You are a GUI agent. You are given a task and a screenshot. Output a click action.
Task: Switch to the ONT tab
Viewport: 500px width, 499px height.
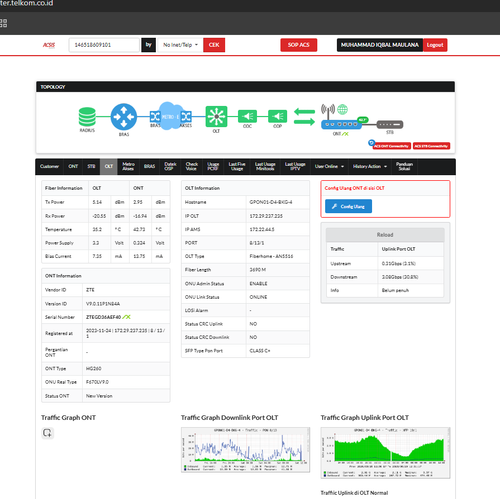click(73, 166)
